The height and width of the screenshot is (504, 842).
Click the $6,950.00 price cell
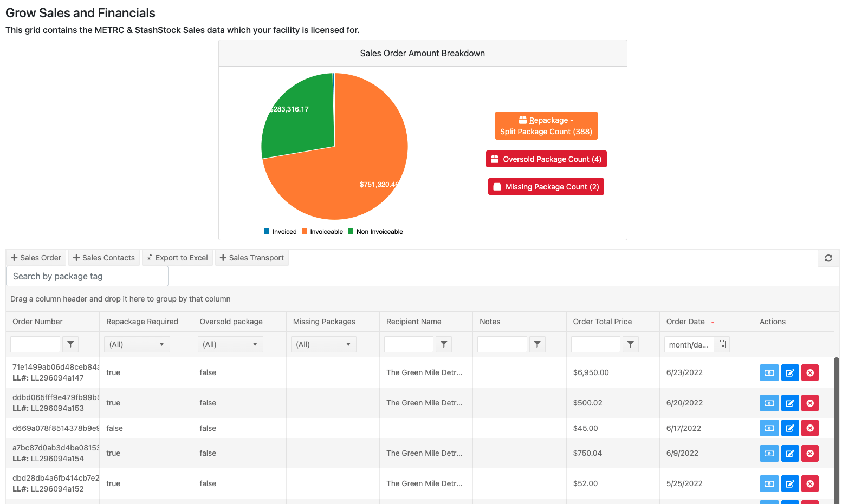613,372
